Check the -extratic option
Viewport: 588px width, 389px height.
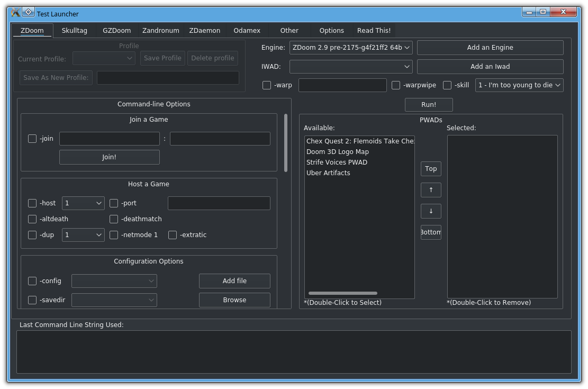[173, 235]
